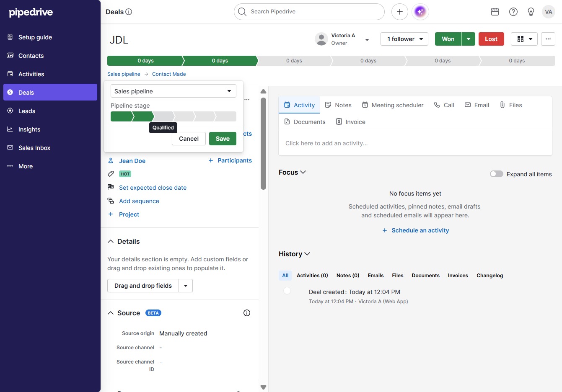Viewport: 562px width, 392px height.
Task: Select the third stage in the pipeline stage picker
Action: [163, 116]
